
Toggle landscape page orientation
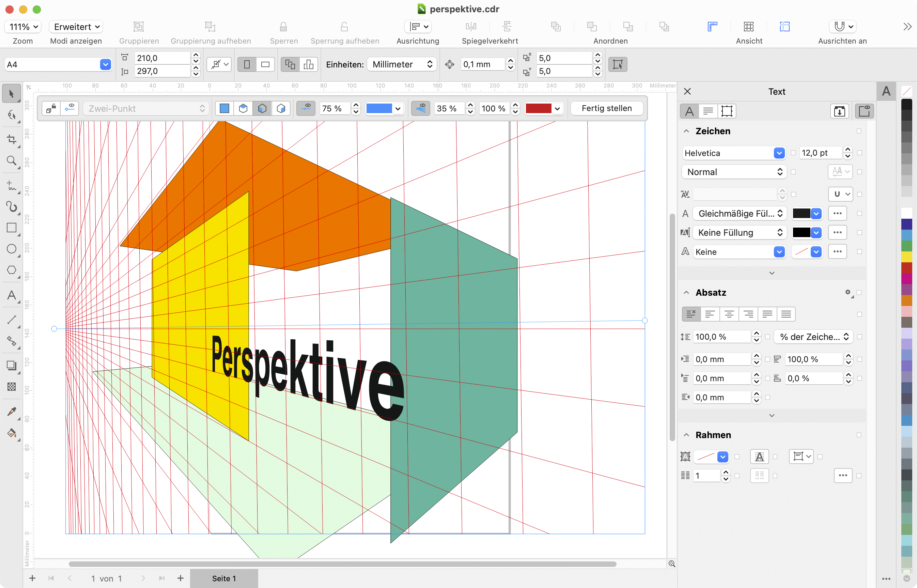pos(265,64)
